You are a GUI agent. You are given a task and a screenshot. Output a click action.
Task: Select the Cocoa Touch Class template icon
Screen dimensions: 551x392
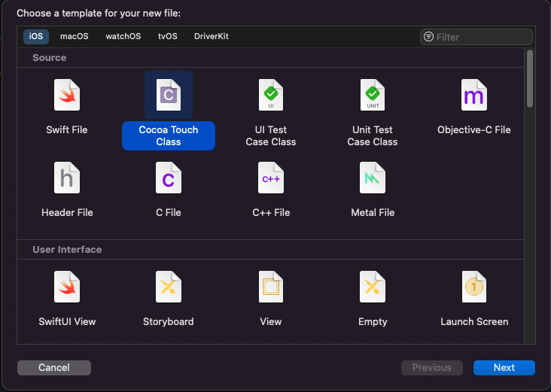coord(169,95)
